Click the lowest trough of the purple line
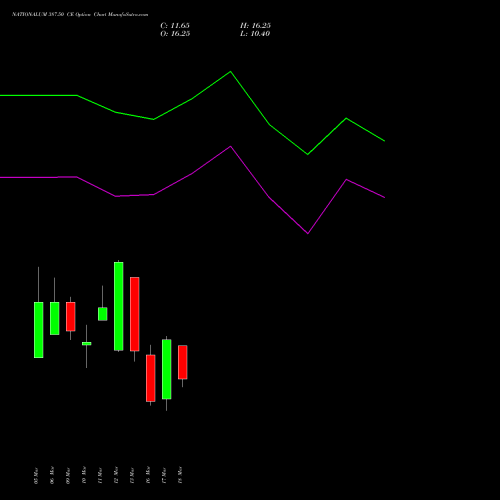500x500 pixels. (x=308, y=233)
